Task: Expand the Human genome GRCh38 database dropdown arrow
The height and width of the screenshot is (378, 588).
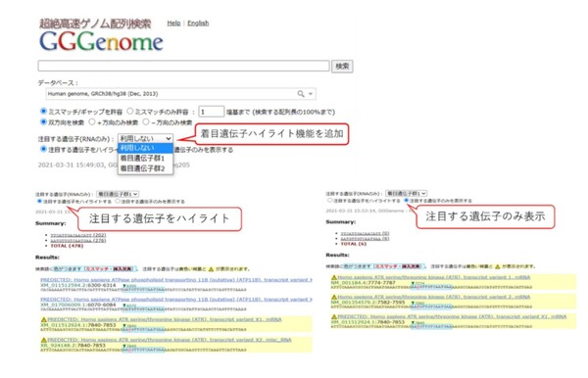Action: [x=311, y=94]
